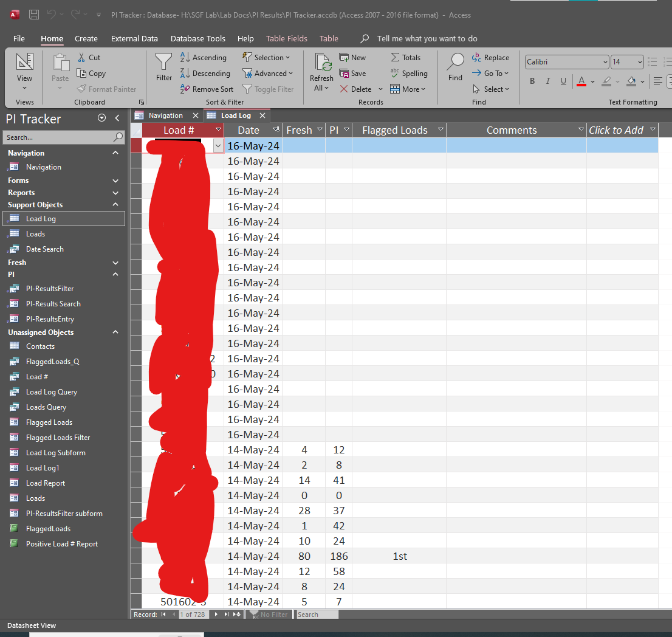
Task: Open the Database Tools ribbon tab
Action: pyautogui.click(x=197, y=38)
